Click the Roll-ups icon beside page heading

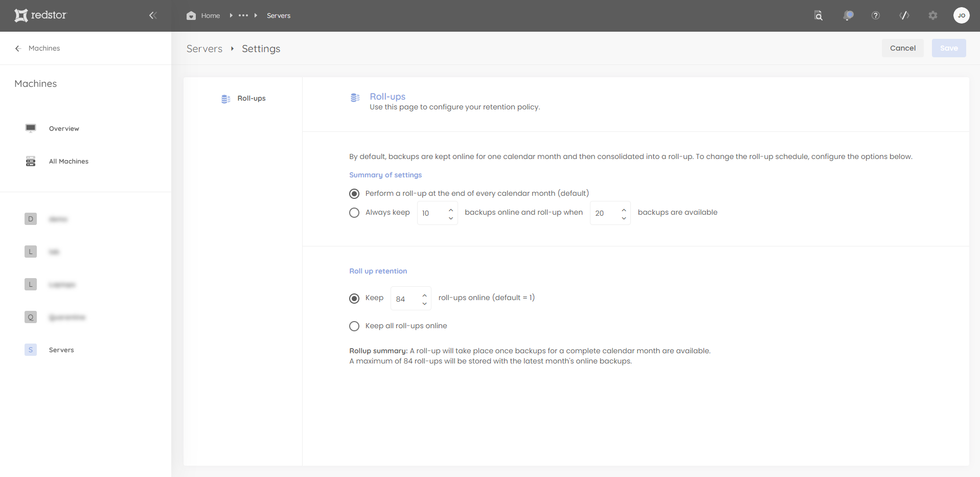click(x=355, y=98)
